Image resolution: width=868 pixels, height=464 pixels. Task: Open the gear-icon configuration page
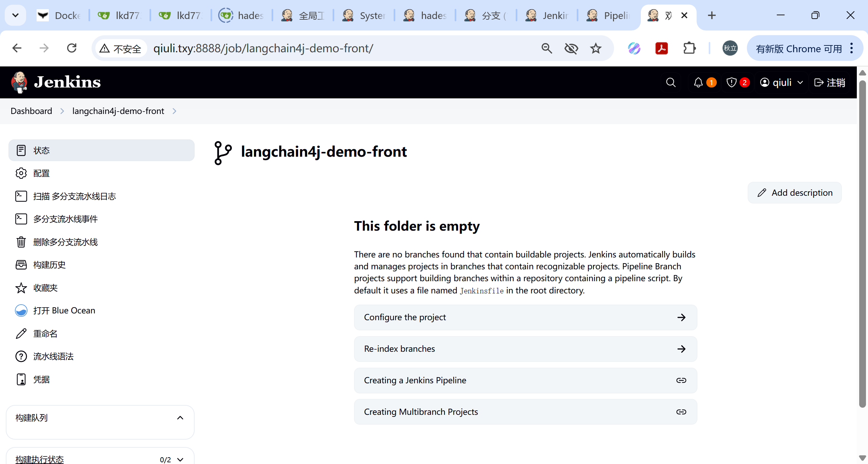[x=21, y=173]
